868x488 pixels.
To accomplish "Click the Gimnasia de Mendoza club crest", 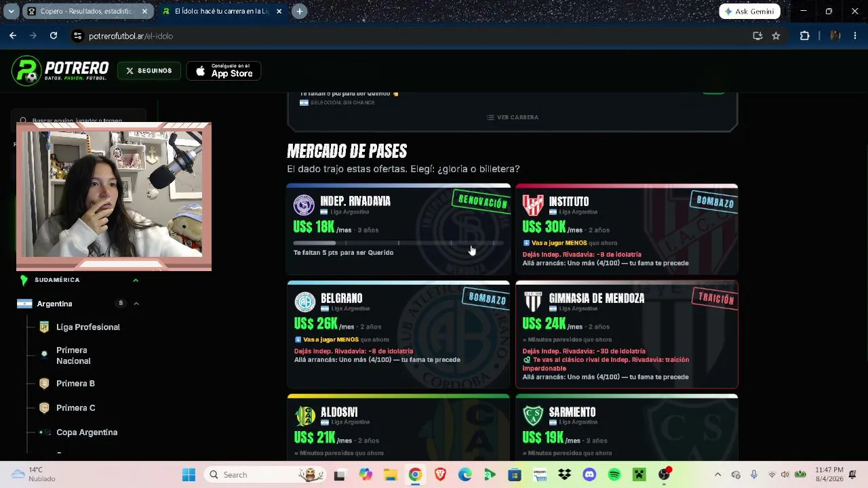I will (533, 302).
